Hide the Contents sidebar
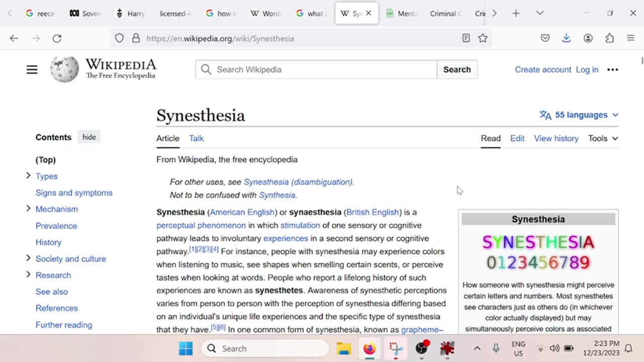The image size is (644, 362). (89, 137)
